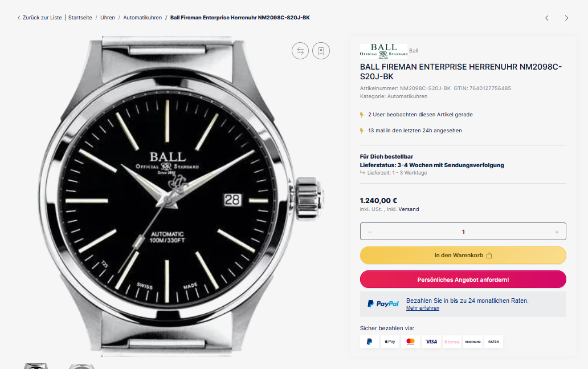
Task: Click the main watch product image
Action: tap(182, 197)
